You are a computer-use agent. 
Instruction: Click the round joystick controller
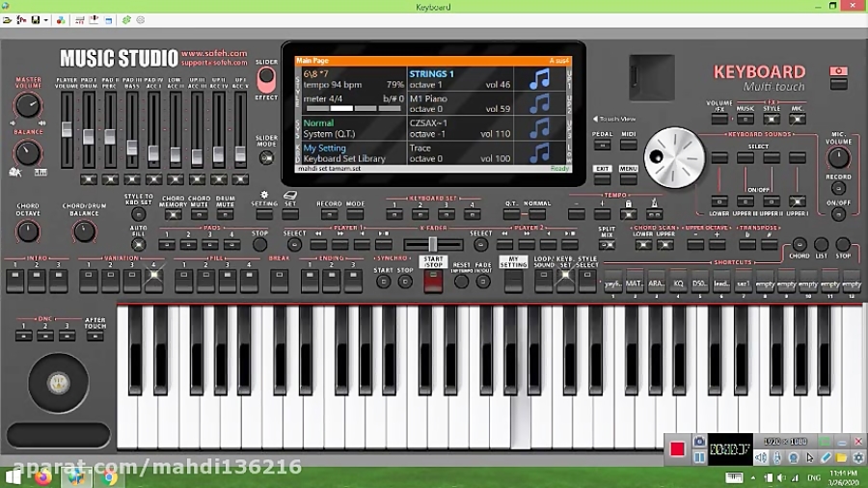58,383
